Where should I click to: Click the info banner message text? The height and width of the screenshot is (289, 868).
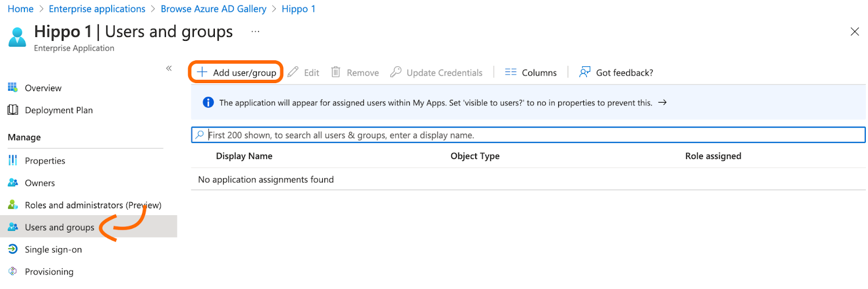(436, 103)
